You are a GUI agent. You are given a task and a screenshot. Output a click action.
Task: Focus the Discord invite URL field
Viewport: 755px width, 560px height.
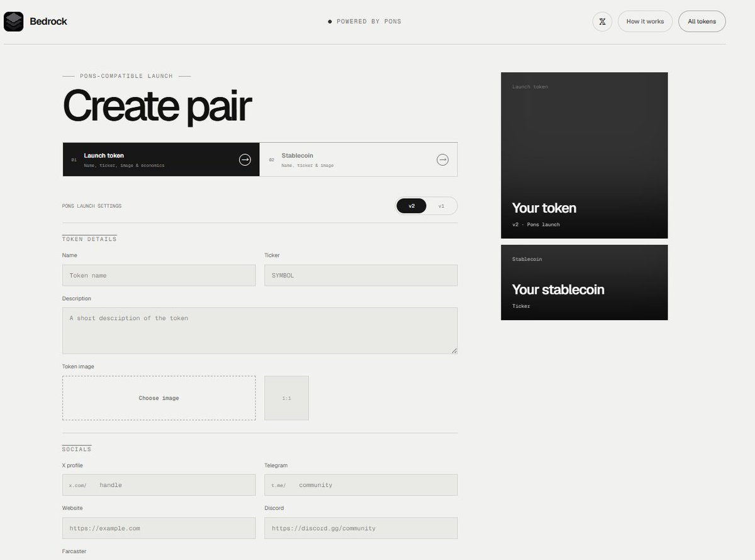361,528
